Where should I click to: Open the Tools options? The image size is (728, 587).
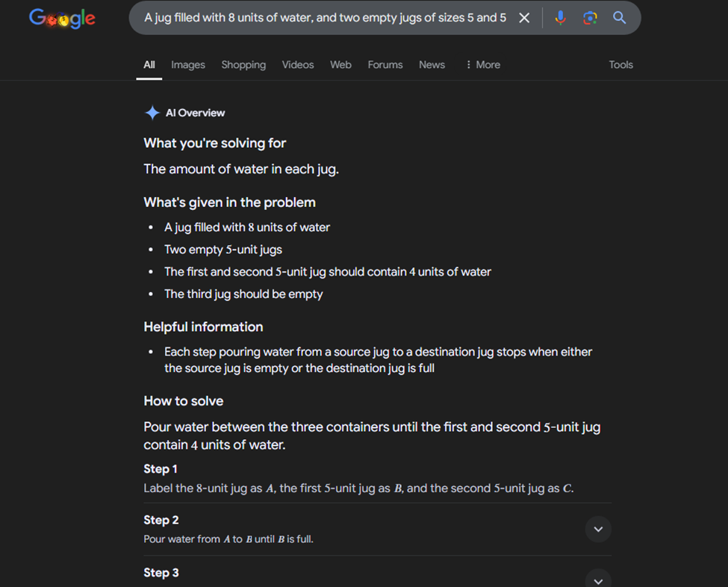click(620, 65)
